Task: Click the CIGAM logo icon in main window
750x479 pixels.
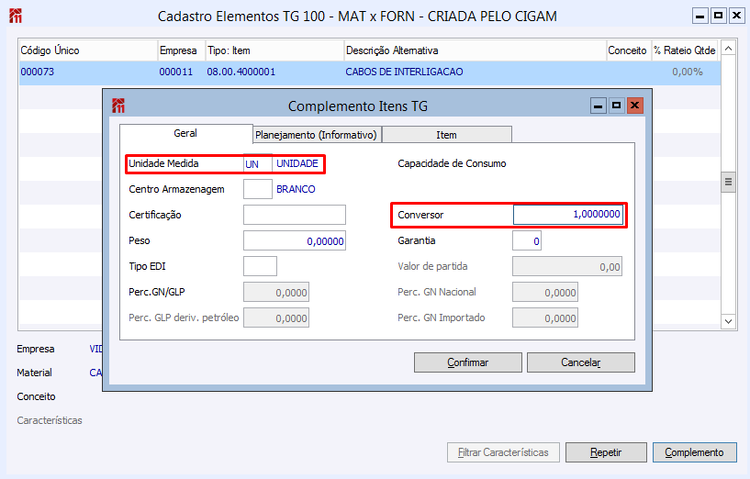Action: 15,16
